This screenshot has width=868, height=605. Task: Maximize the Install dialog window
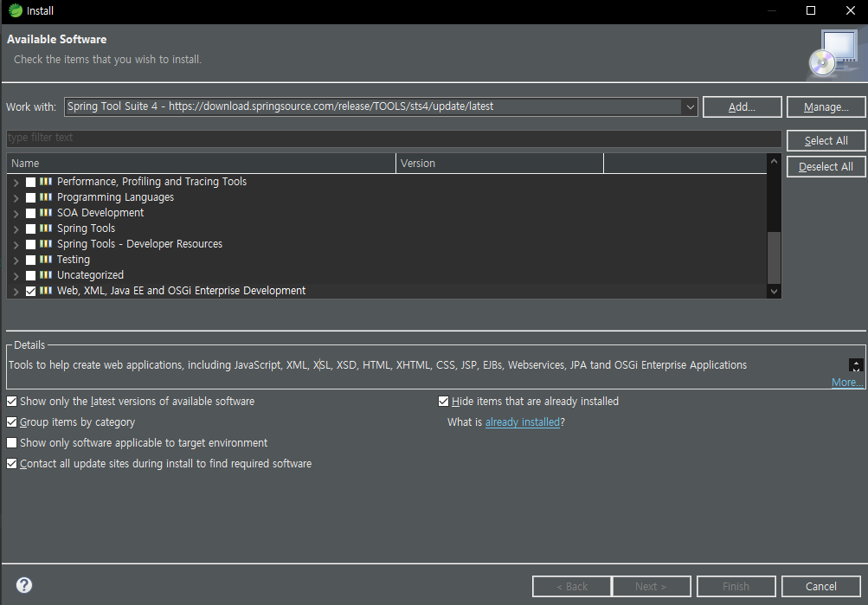coord(810,10)
